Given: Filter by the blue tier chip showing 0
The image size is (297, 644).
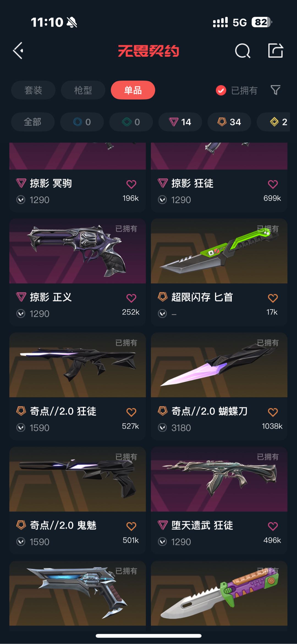Looking at the screenshot, I should coord(82,122).
